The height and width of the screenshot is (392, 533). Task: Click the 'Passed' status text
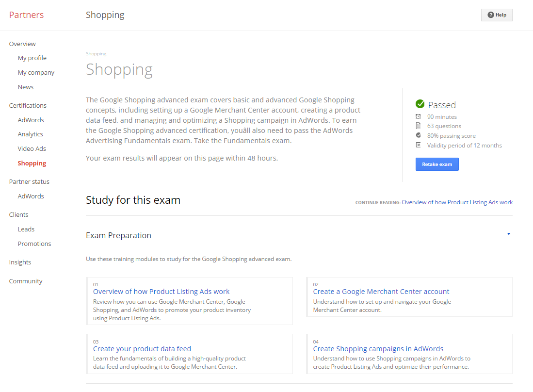[x=442, y=105]
